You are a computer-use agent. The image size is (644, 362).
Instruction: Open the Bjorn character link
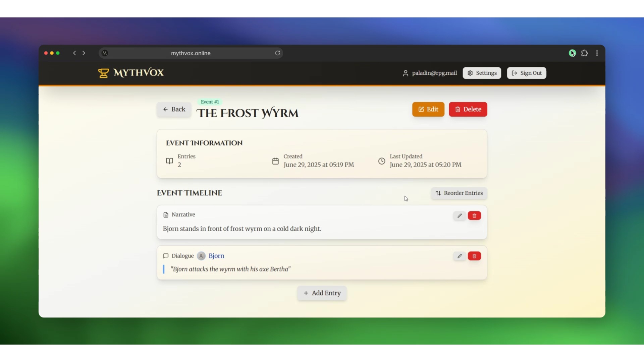216,256
